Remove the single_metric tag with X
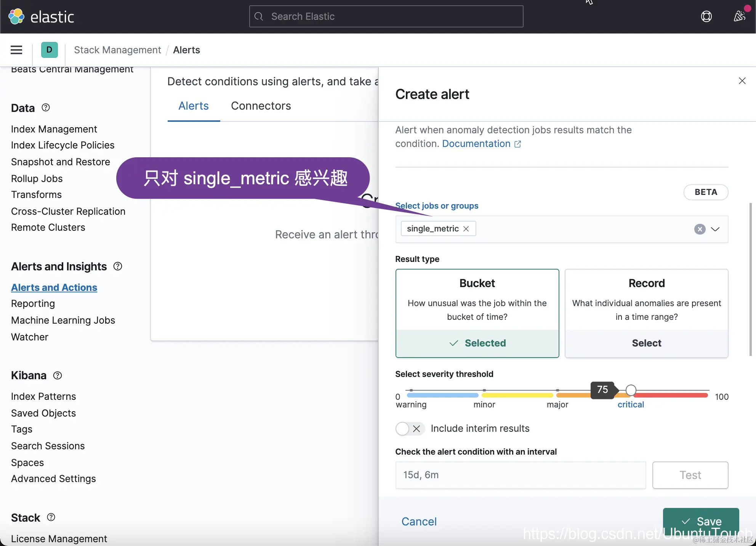This screenshot has height=546, width=756. point(466,229)
